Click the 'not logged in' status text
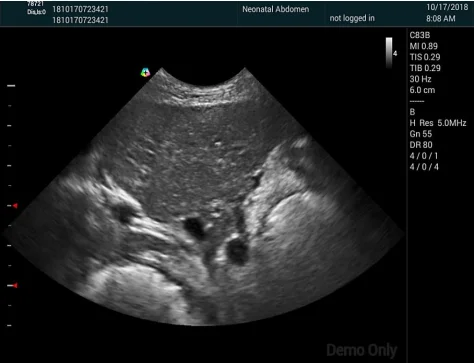The image size is (474, 363). [x=352, y=18]
